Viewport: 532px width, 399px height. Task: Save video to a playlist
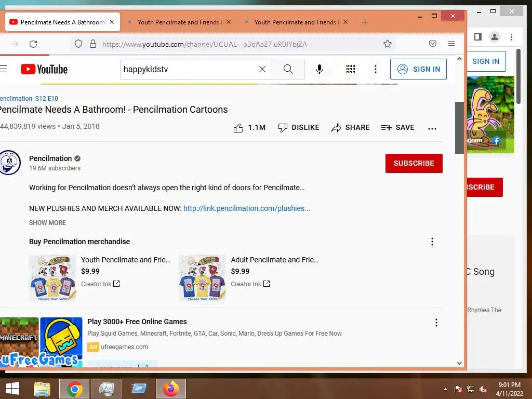pos(397,128)
